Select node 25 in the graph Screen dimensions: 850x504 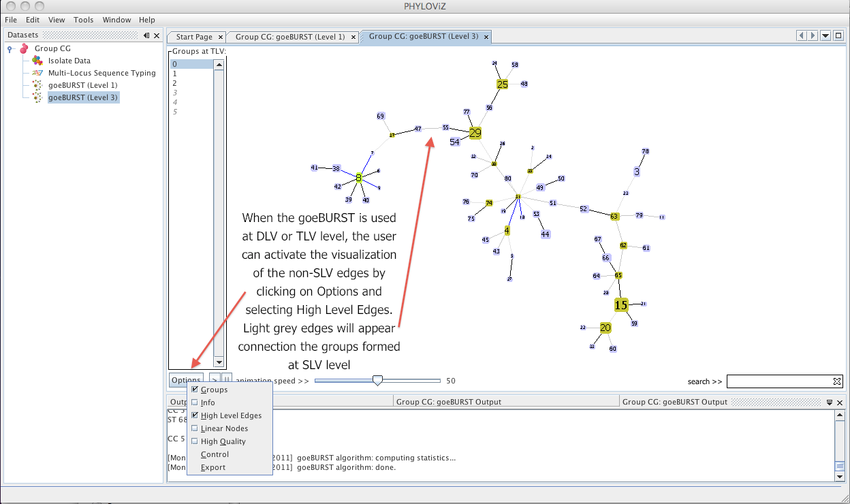503,84
